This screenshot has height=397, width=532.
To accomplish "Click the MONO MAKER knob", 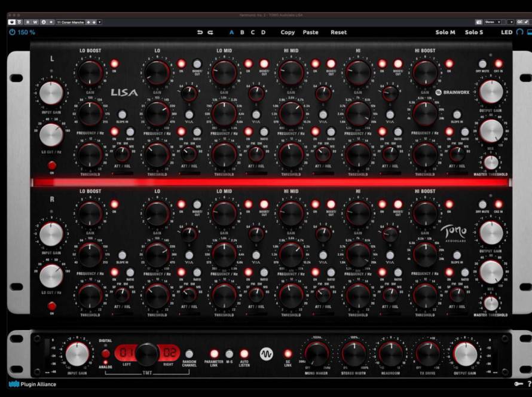I will click(x=316, y=354).
